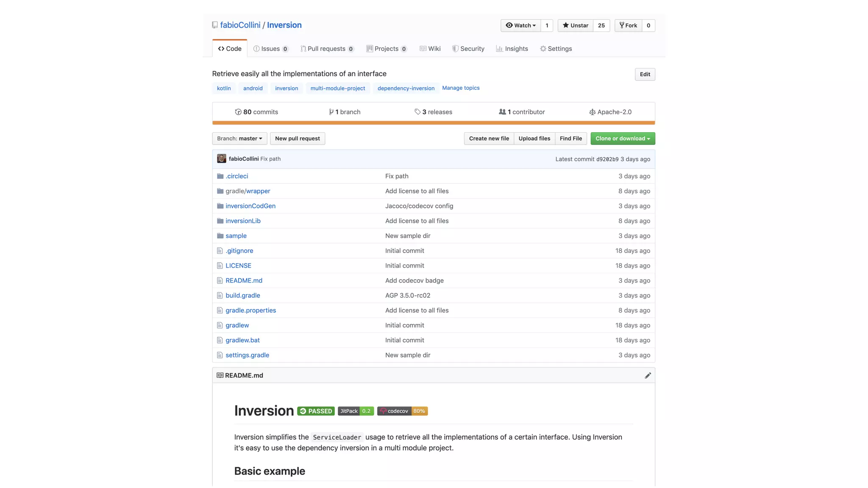
Task: Switch to the Insights tab
Action: click(x=512, y=49)
